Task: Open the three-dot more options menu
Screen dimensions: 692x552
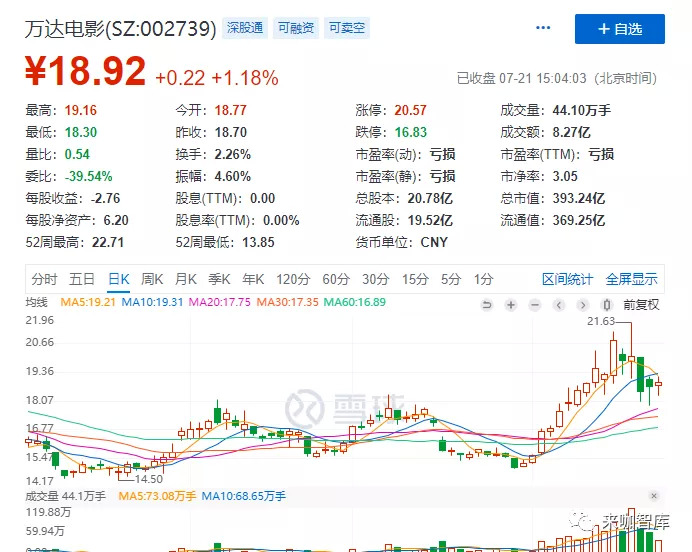Action: [543, 28]
